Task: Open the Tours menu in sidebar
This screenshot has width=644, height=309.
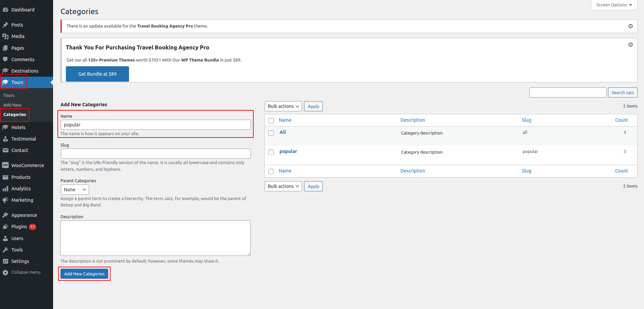Action: pyautogui.click(x=27, y=82)
